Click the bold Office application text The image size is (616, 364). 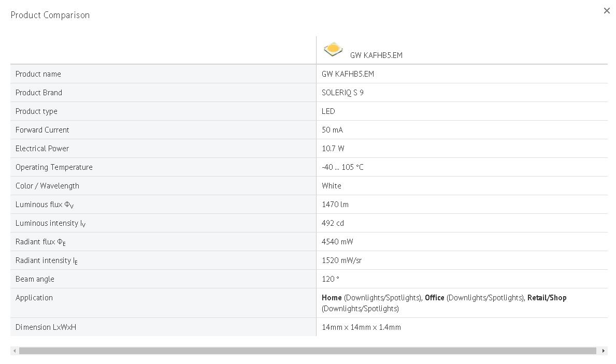click(x=435, y=298)
